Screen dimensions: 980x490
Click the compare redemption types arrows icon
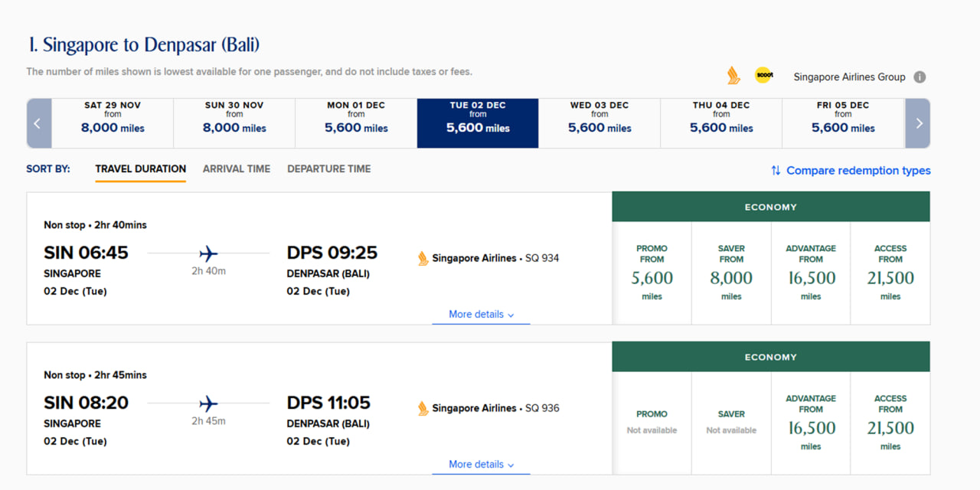(776, 171)
